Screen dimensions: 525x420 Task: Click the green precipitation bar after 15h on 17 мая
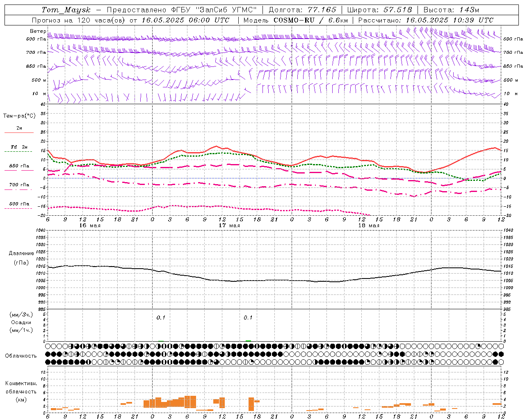pyautogui.click(x=248, y=340)
